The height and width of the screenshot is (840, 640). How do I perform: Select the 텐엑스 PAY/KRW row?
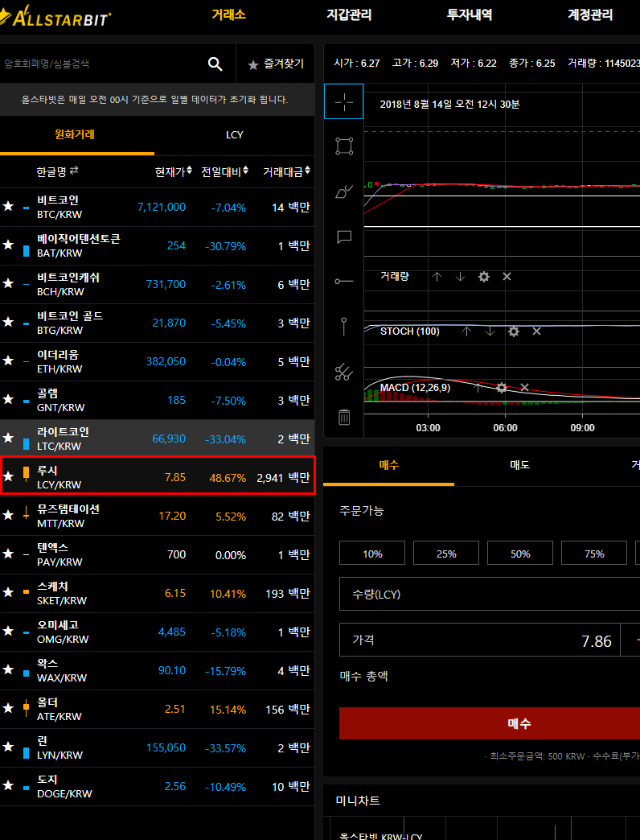(158, 554)
